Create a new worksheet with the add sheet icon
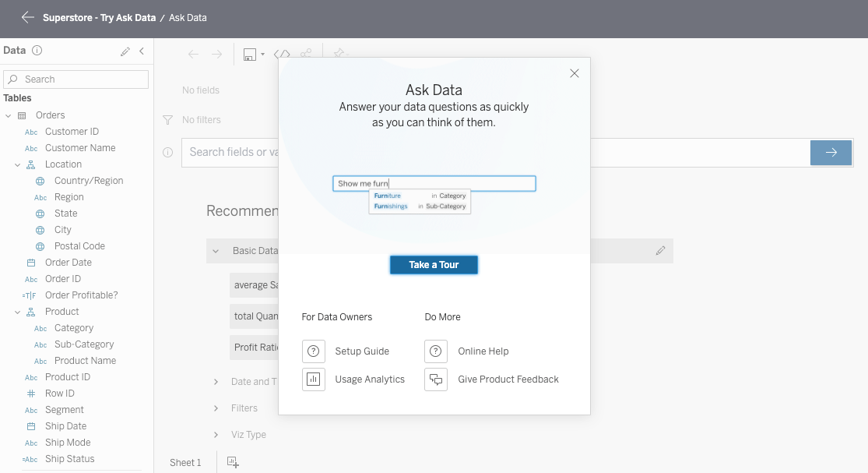The image size is (868, 473). (x=232, y=461)
